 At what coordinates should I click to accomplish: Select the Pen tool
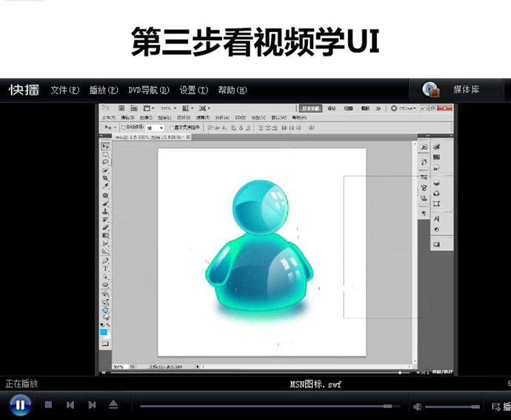pos(105,261)
